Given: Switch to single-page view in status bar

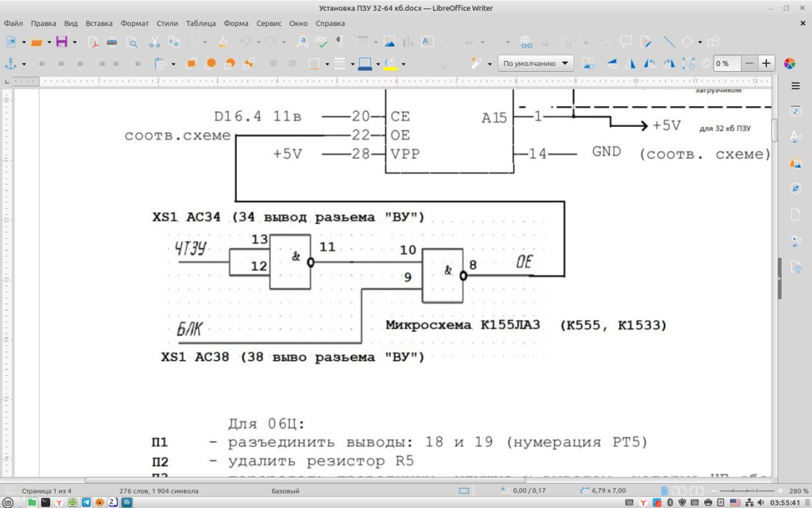Looking at the screenshot, I should 664,491.
